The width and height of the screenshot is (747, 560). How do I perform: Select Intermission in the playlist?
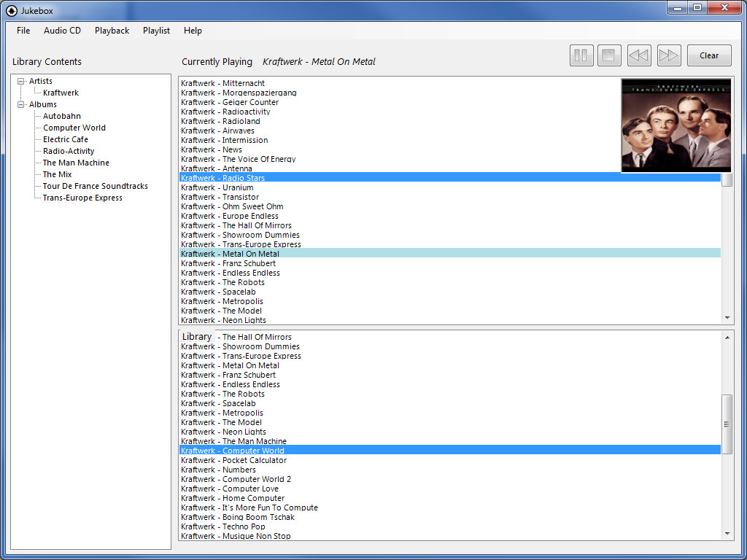[225, 141]
